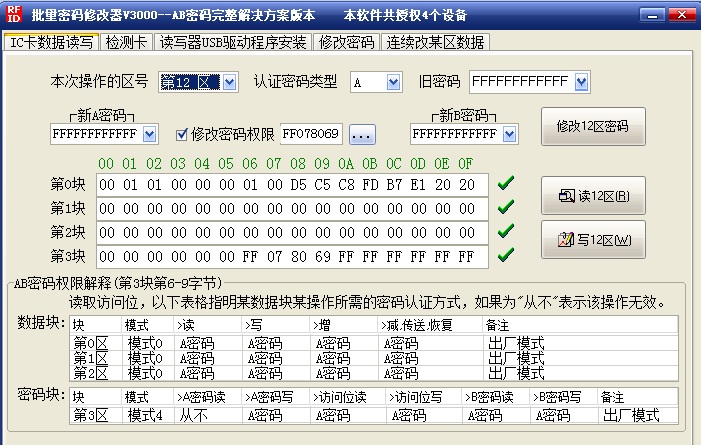This screenshot has width=701, height=446.
Task: Switch to the 检测卡 tab
Action: click(x=127, y=42)
